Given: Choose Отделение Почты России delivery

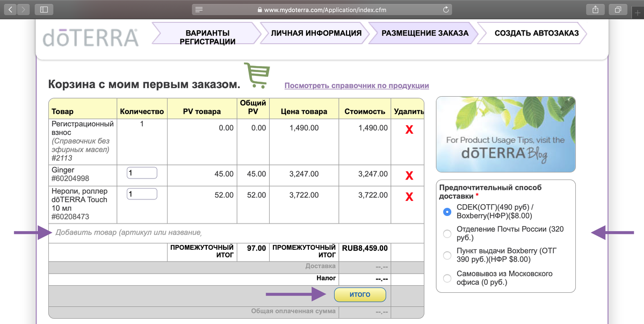Looking at the screenshot, I should click(x=447, y=234).
